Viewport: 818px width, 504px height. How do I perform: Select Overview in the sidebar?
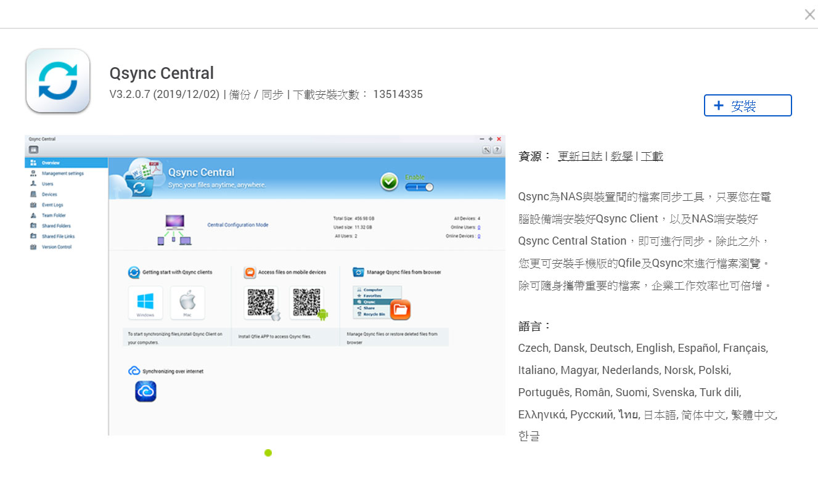[51, 163]
